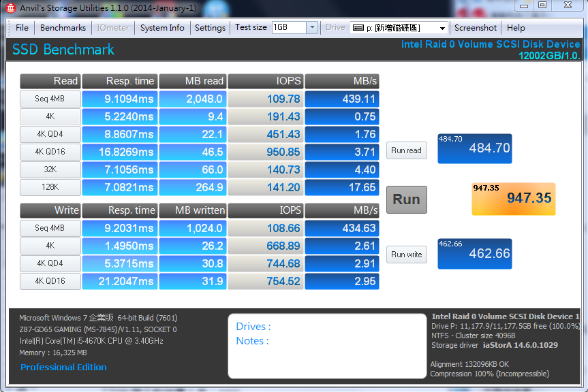Click the 1,024.0 MB written cell
The width and height of the screenshot is (588, 392).
193,228
